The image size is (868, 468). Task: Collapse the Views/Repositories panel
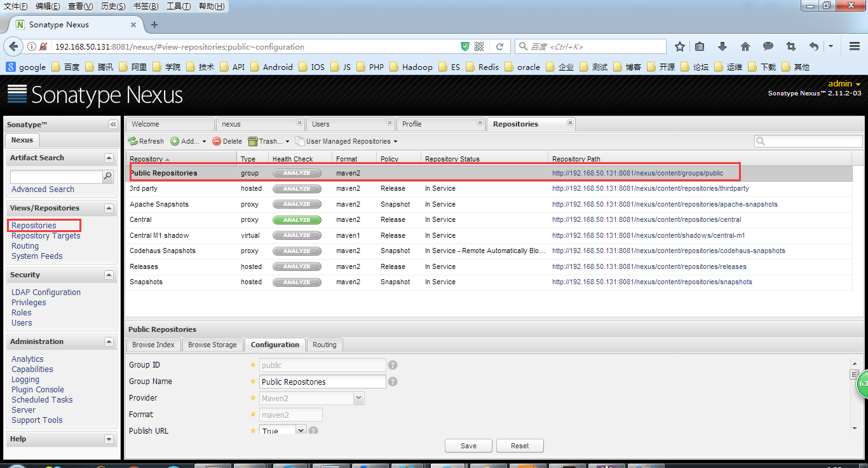109,209
